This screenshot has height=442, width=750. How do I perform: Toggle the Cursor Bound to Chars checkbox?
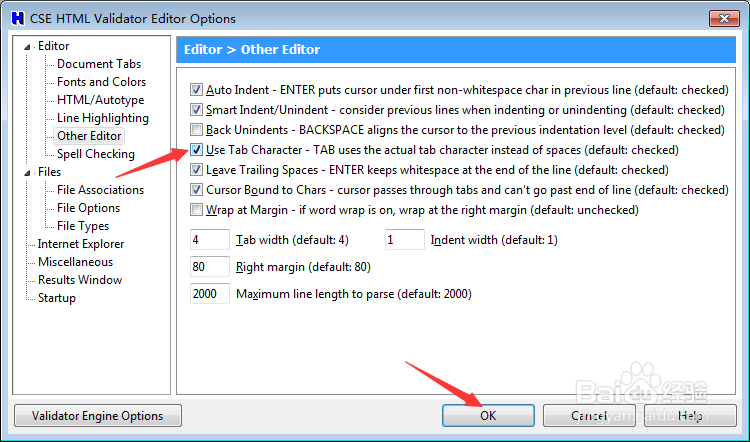(196, 189)
